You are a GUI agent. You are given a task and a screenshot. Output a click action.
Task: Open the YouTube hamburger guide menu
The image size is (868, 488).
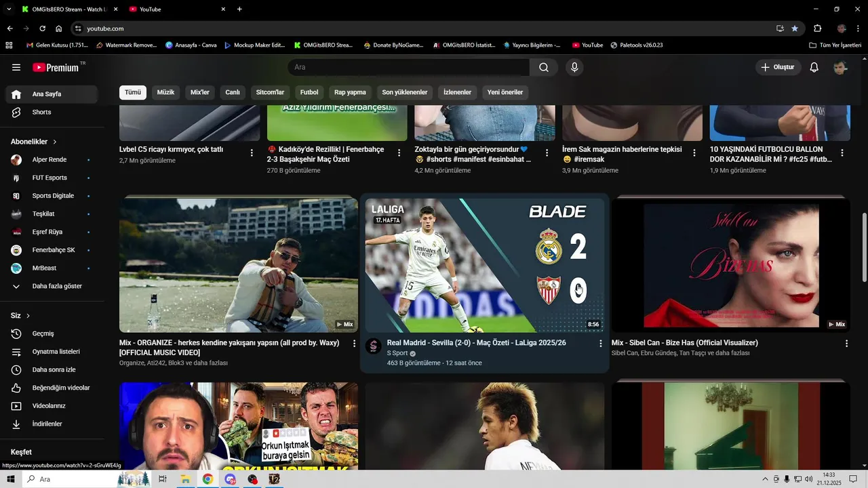click(16, 67)
